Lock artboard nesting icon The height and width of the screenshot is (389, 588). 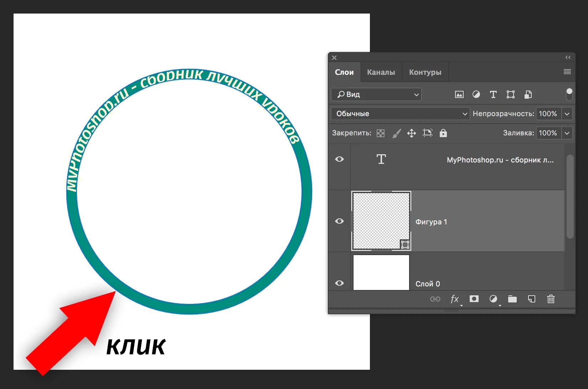click(428, 133)
